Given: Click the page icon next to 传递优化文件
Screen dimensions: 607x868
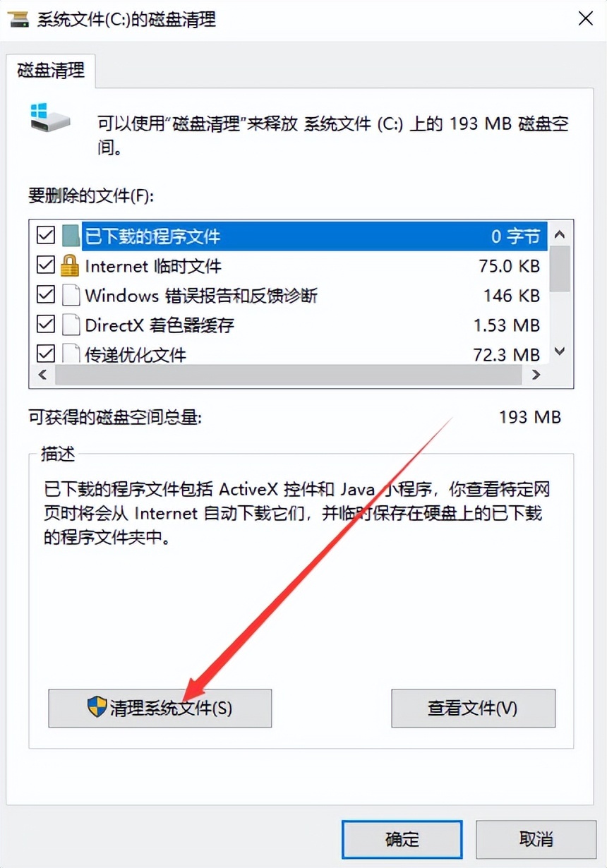Looking at the screenshot, I should point(70,353).
